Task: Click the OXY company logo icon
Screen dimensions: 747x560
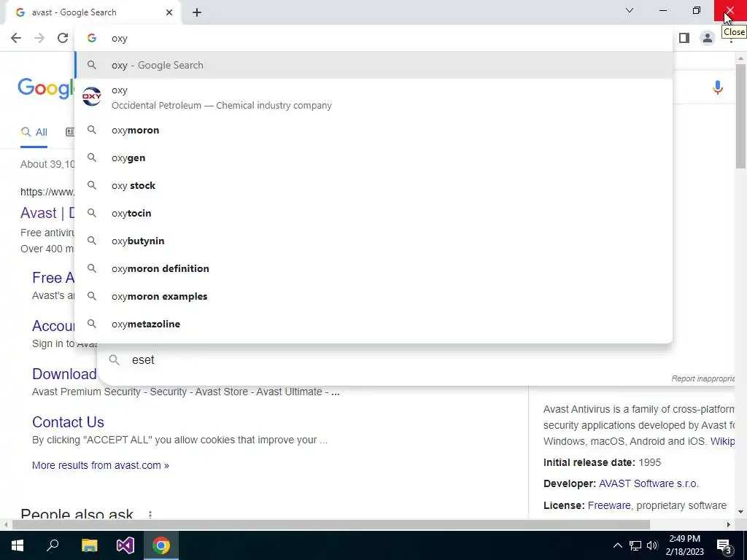Action: click(x=92, y=97)
